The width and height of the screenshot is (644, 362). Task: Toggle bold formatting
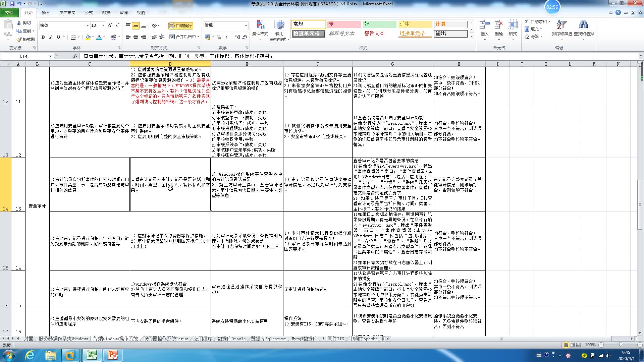click(43, 37)
